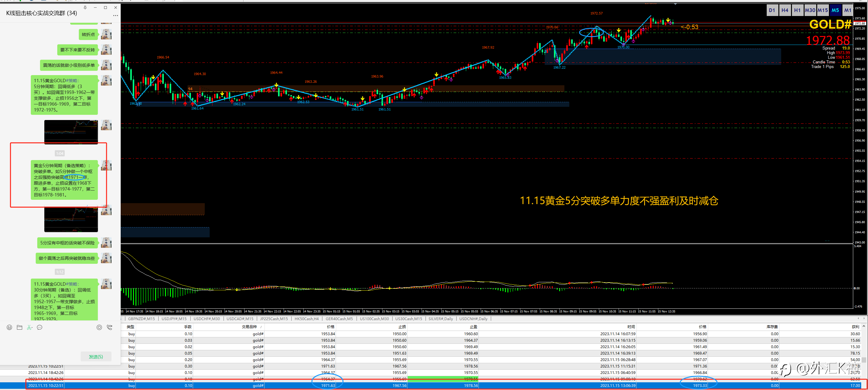The height and width of the screenshot is (390, 868).
Task: Open the HK50Cash,H4 chart tab
Action: click(306, 319)
